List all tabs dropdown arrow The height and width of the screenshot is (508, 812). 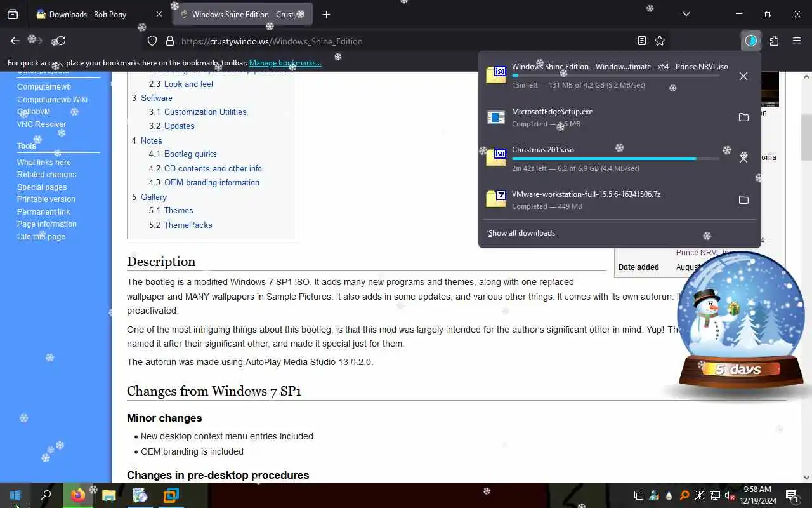[x=686, y=14]
